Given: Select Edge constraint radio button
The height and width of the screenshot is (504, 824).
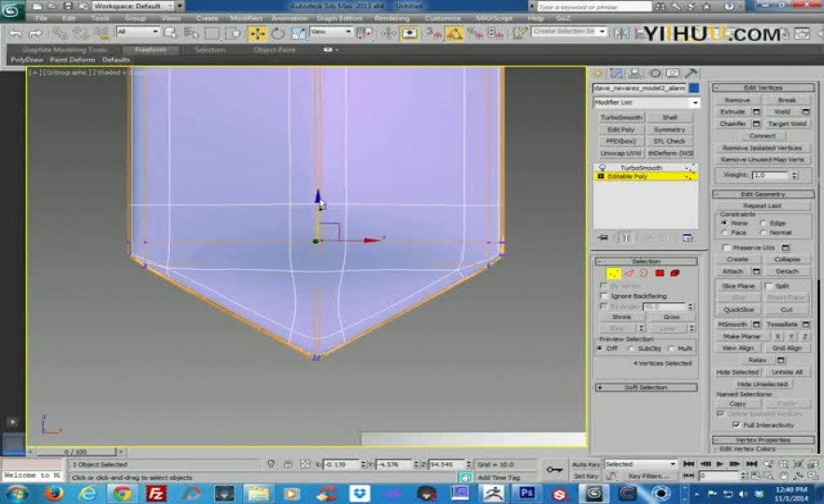Looking at the screenshot, I should pos(763,223).
